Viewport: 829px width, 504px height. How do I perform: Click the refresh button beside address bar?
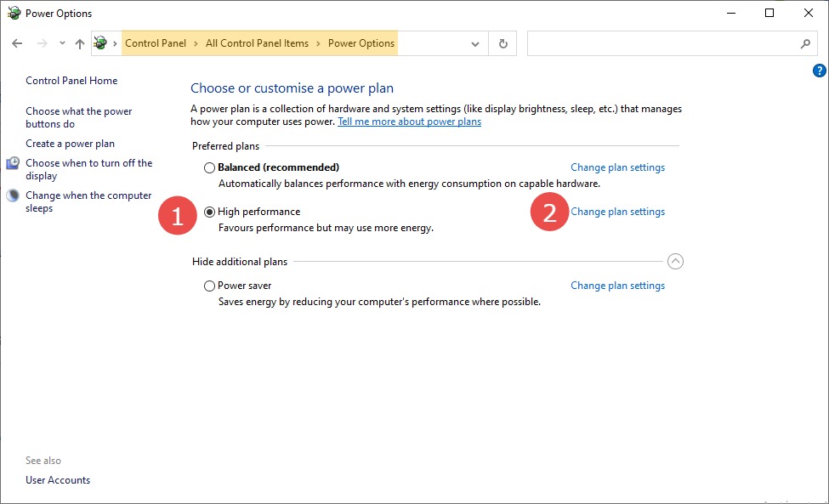click(503, 43)
